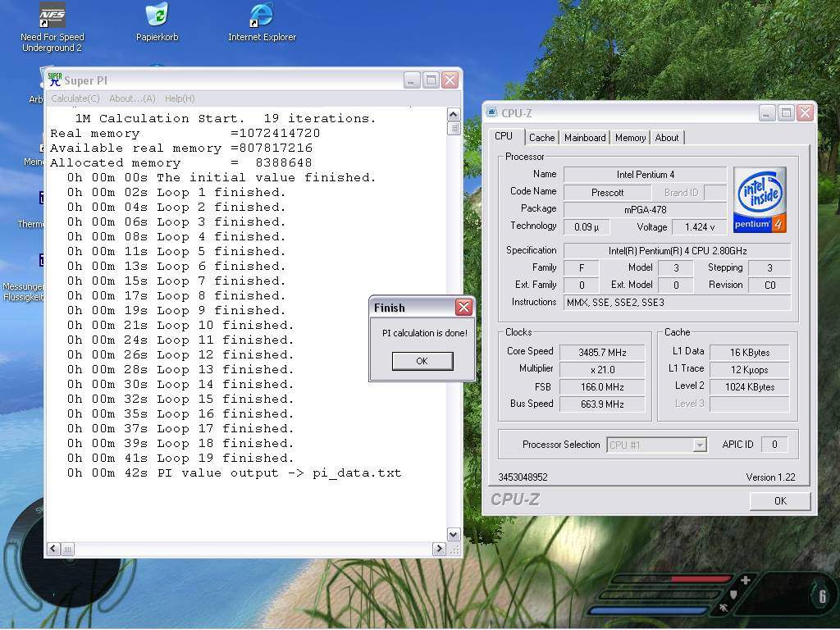This screenshot has height=630, width=840.
Task: Switch to the About tab in CPU-Z
Action: [667, 138]
